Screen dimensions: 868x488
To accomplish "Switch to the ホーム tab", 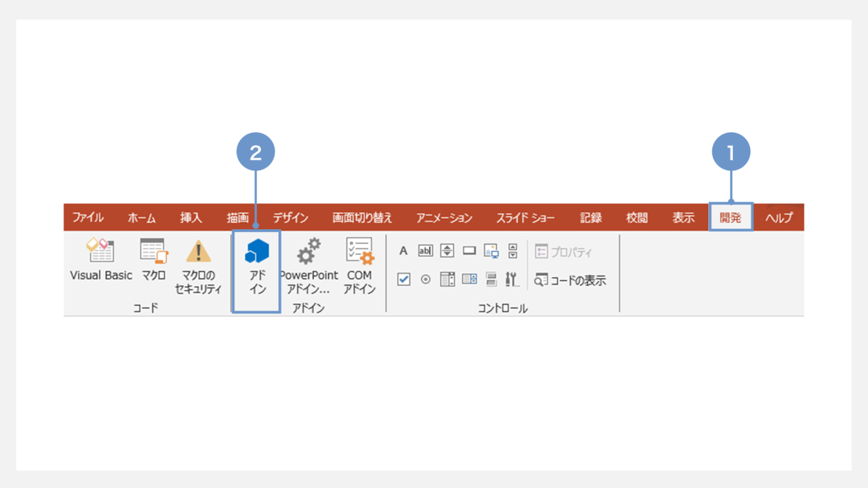I will click(142, 218).
